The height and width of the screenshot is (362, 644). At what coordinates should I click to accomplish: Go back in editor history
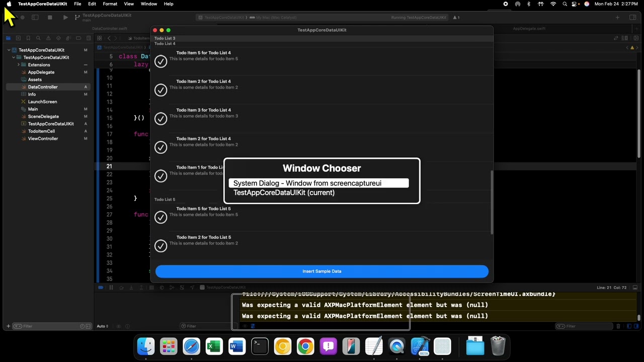109,38
